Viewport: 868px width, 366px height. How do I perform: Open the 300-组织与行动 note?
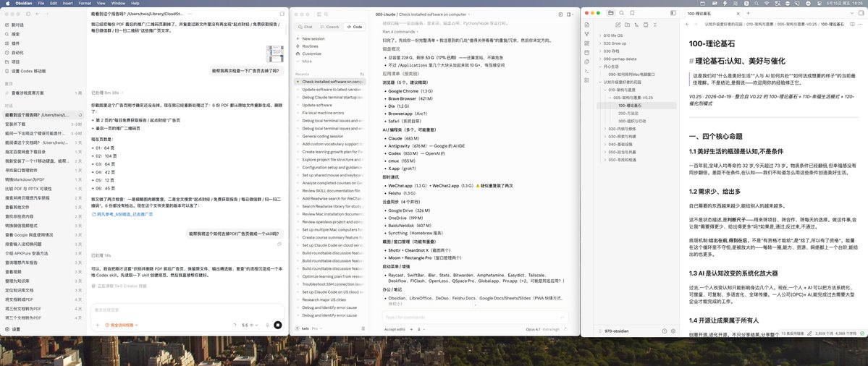point(631,121)
